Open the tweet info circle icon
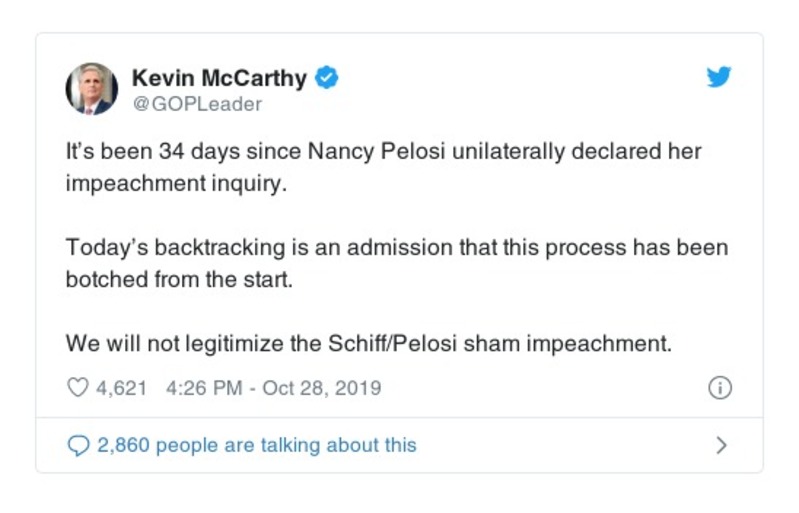This screenshot has width=799, height=513. pos(719,388)
